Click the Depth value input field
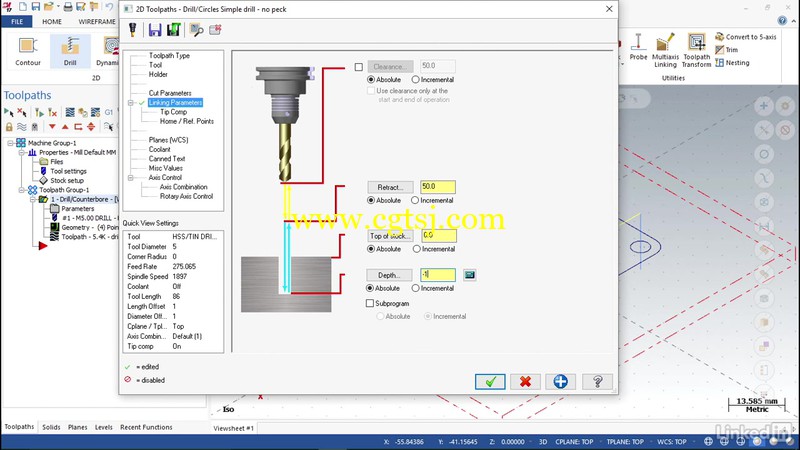Image resolution: width=800 pixels, height=450 pixels. (438, 274)
